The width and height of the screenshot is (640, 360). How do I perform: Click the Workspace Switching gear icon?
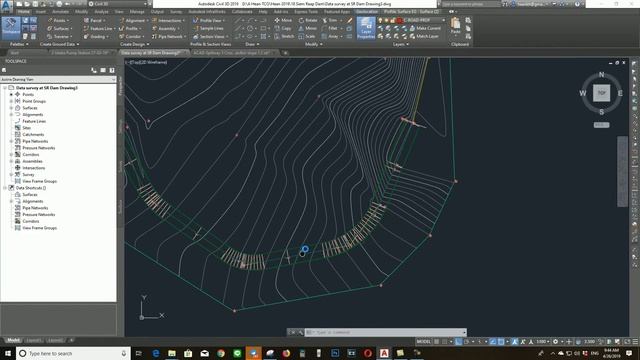[556, 342]
